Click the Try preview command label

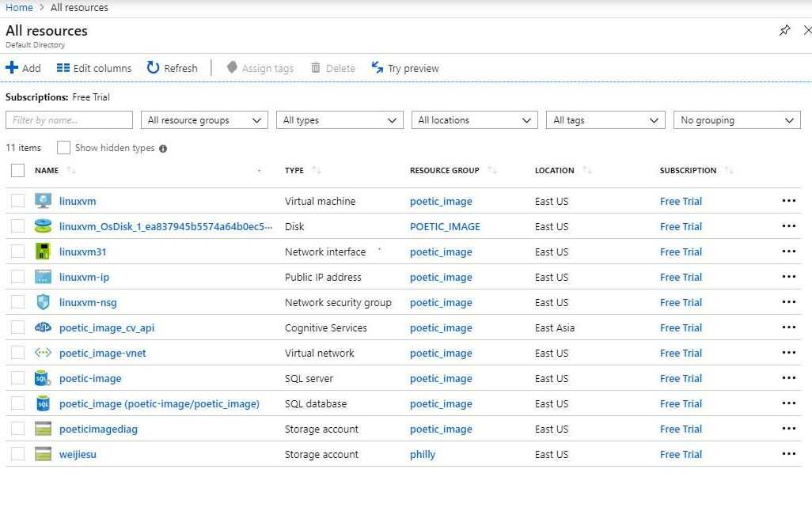413,68
